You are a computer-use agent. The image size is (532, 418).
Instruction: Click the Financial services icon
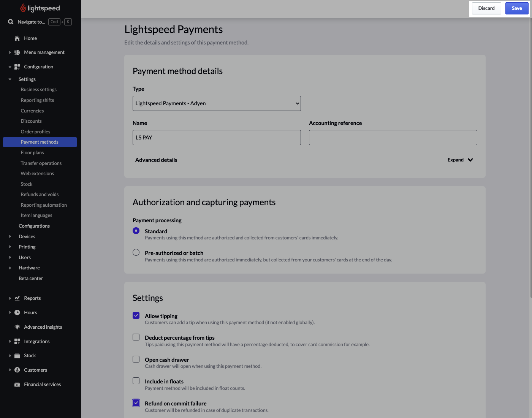pos(17,385)
